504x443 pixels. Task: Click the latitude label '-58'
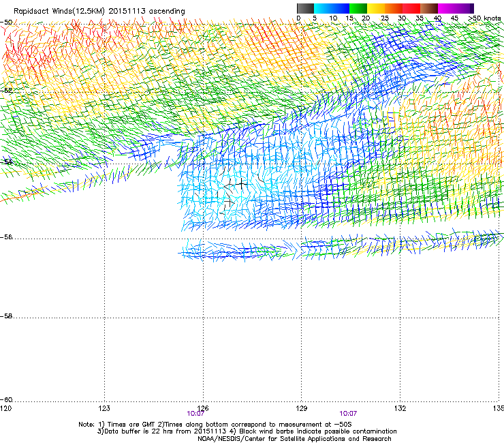pyautogui.click(x=6, y=316)
